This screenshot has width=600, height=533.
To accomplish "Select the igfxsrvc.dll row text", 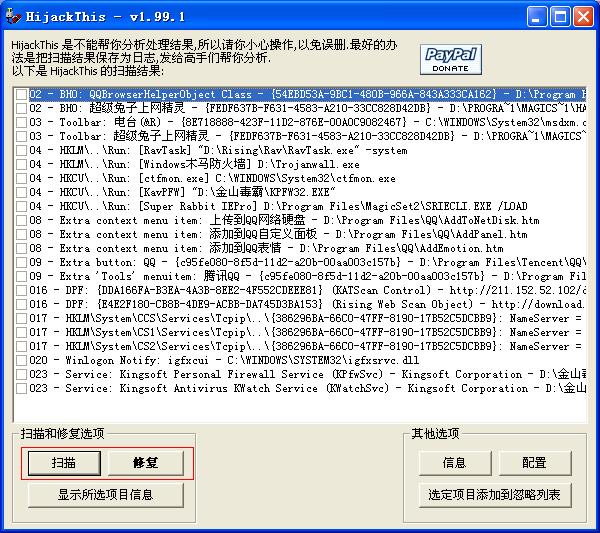I will click(224, 360).
